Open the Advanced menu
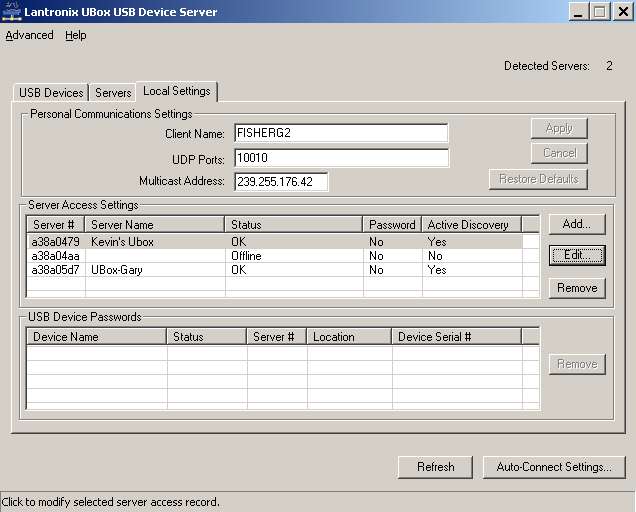This screenshot has height=512, width=636. point(29,35)
